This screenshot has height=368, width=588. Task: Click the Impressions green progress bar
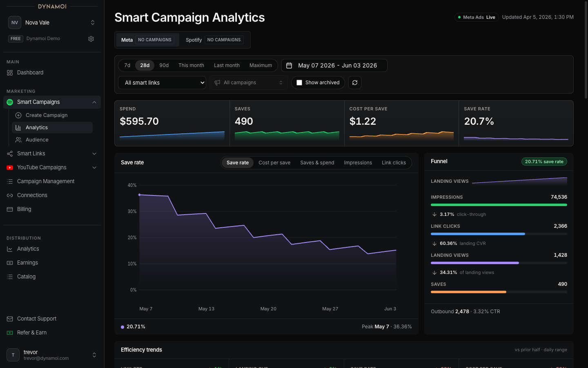pos(499,205)
